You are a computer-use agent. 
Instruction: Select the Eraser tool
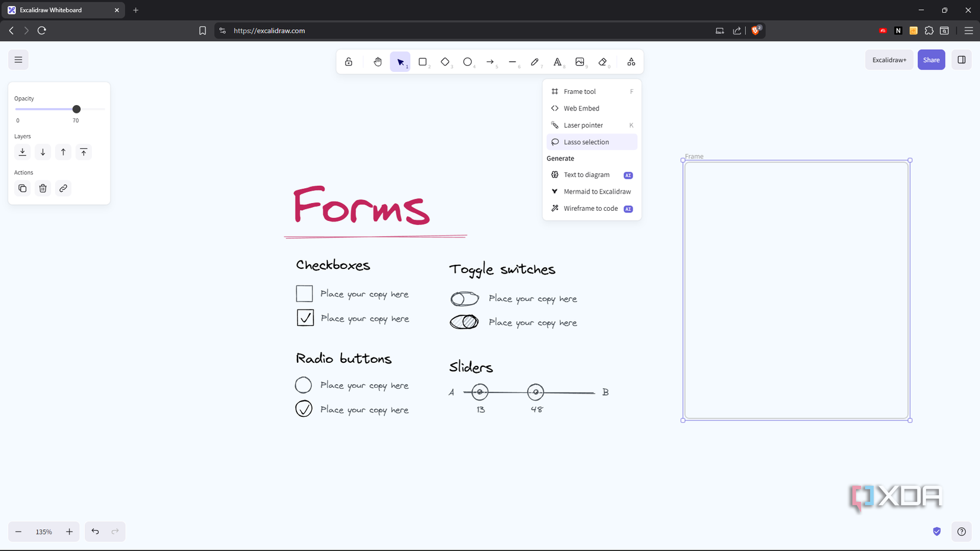[602, 62]
